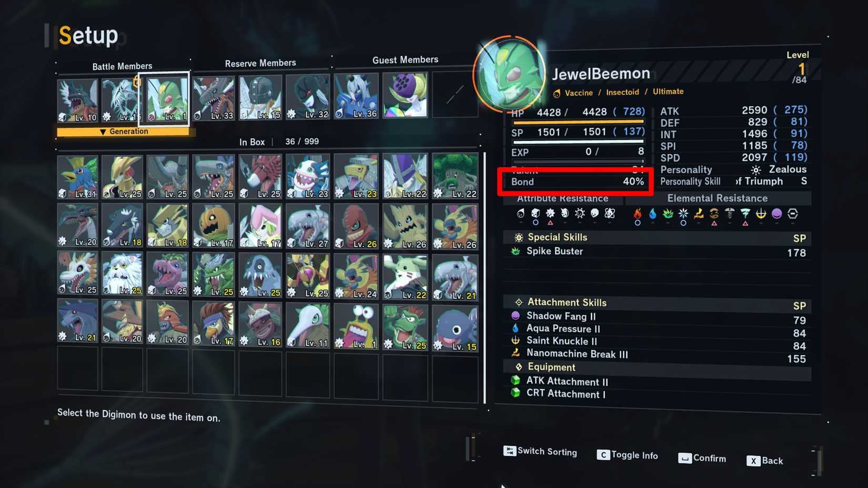Click the Switch Sorting button

coord(540,451)
